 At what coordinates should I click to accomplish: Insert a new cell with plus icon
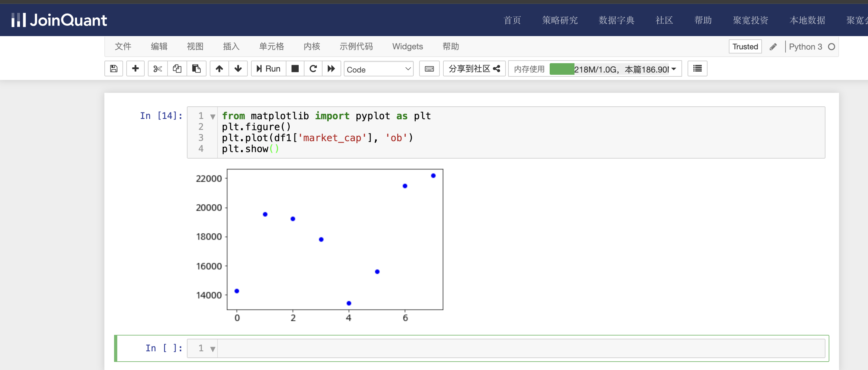coord(135,69)
